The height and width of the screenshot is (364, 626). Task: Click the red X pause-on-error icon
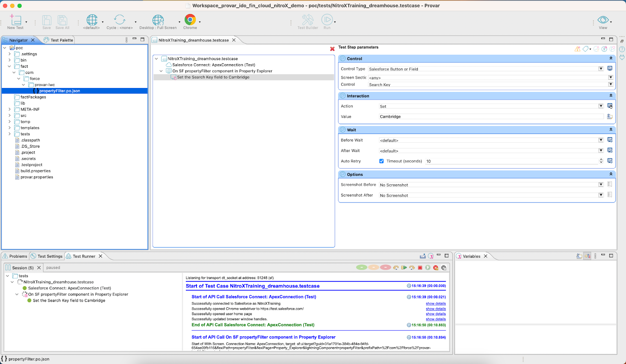(x=435, y=268)
